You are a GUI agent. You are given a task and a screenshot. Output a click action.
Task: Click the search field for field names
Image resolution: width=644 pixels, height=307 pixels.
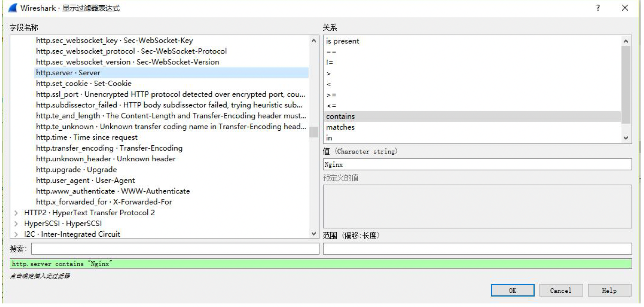[175, 249]
